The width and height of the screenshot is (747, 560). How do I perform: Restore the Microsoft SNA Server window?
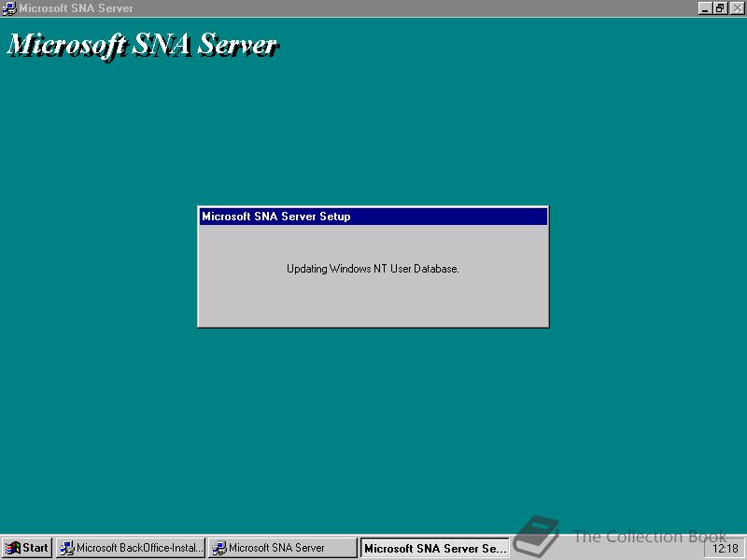tap(720, 8)
